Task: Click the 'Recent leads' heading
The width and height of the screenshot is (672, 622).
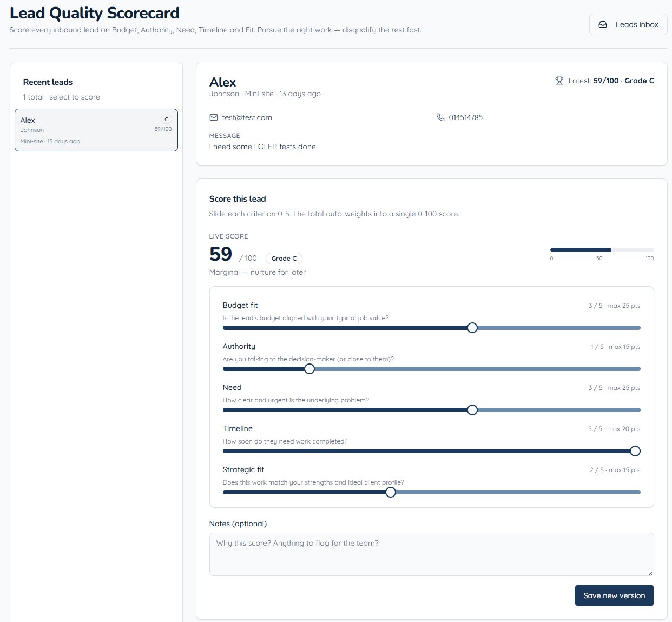Action: 48,82
